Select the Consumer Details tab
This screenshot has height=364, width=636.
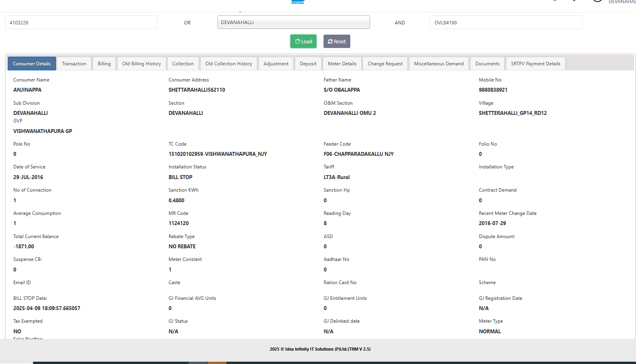tap(32, 64)
